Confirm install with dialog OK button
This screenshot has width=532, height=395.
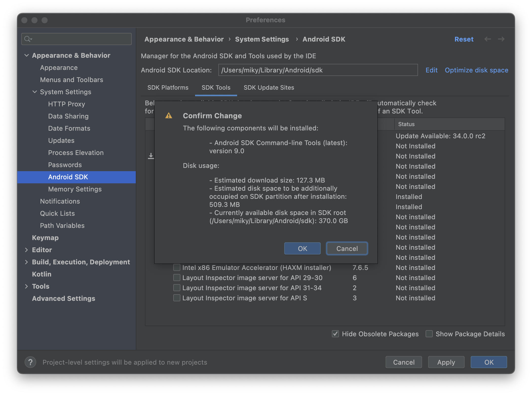click(x=302, y=248)
